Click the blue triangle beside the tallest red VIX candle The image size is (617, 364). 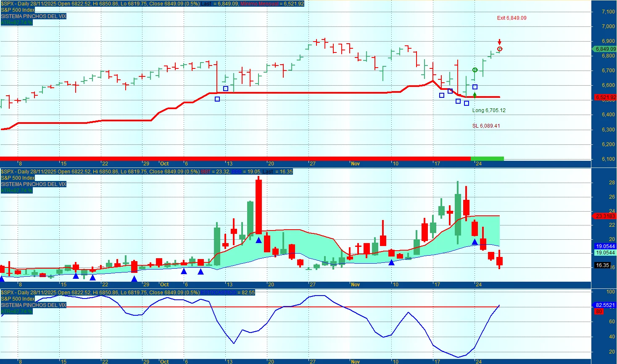[258, 240]
